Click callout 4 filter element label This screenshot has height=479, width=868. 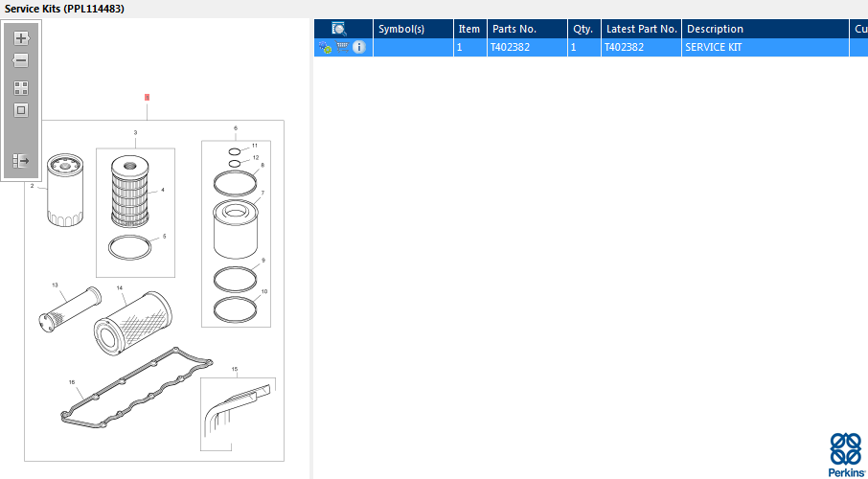coord(163,190)
